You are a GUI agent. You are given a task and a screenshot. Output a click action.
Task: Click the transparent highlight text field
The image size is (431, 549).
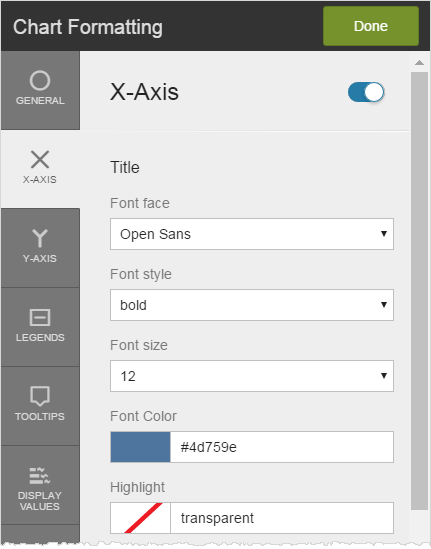[x=282, y=518]
